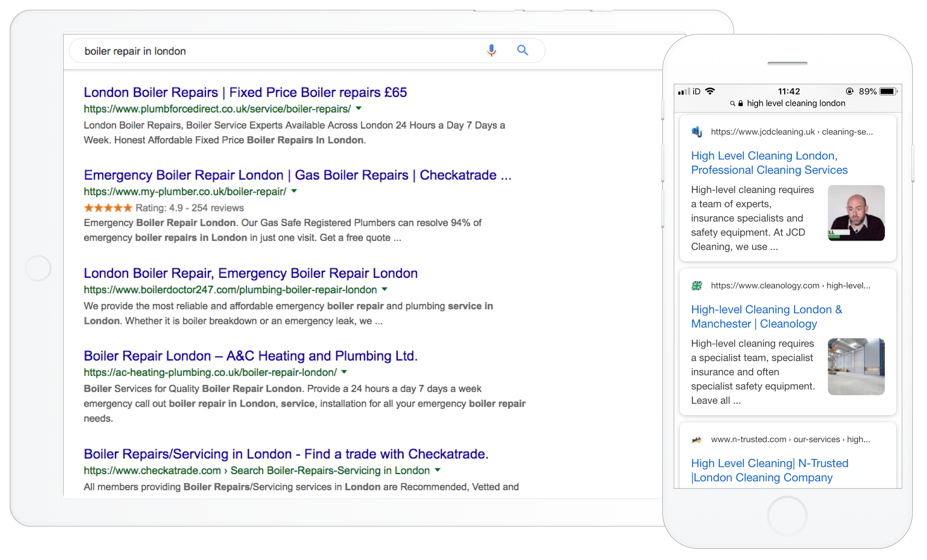Image resolution: width=927 pixels, height=560 pixels.
Task: Tap the small search icon in phone address bar
Action: click(733, 104)
